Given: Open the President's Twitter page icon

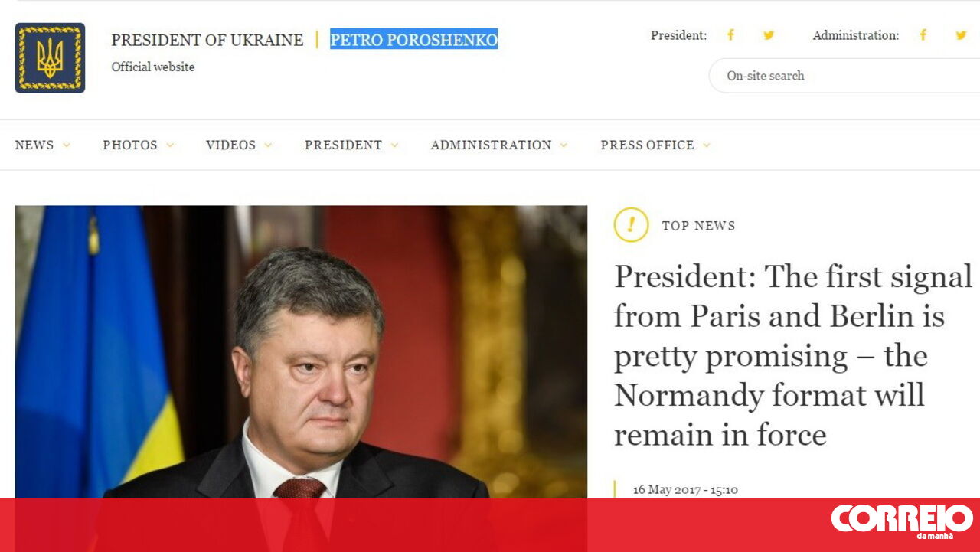Looking at the screenshot, I should point(769,35).
